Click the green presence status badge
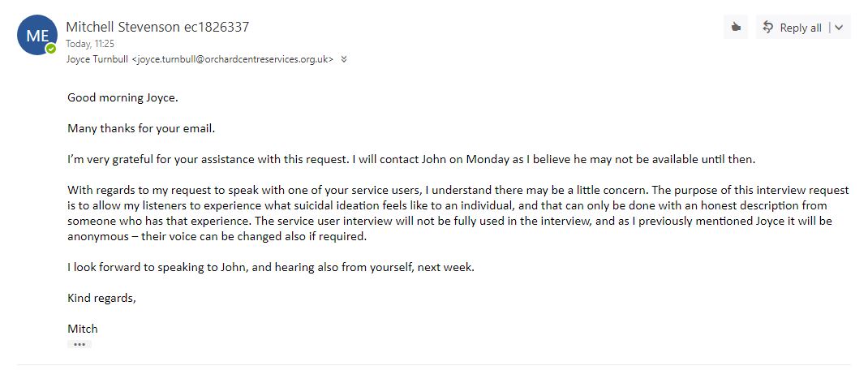Viewport: 868px width, 379px height. [51, 49]
